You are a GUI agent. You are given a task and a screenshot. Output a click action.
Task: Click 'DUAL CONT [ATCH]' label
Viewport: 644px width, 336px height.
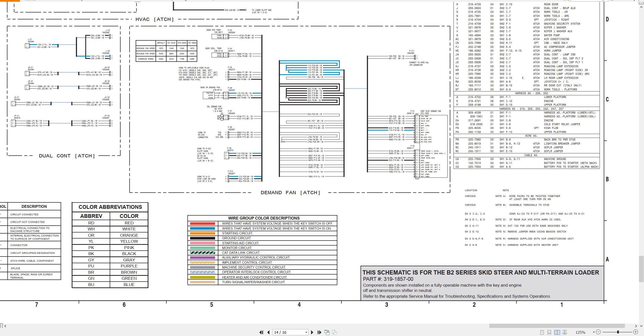click(67, 156)
